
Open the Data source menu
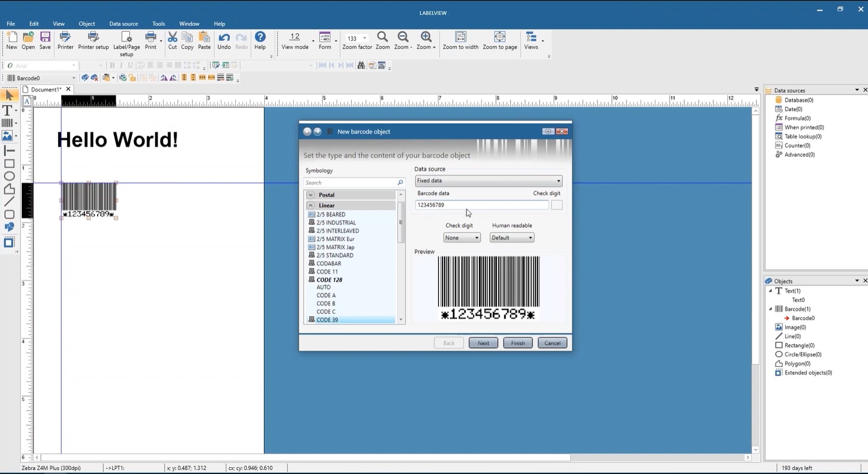pyautogui.click(x=124, y=24)
